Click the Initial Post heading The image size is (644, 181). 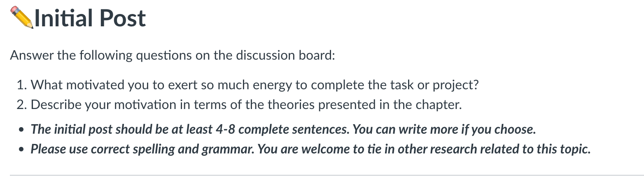coord(78,18)
